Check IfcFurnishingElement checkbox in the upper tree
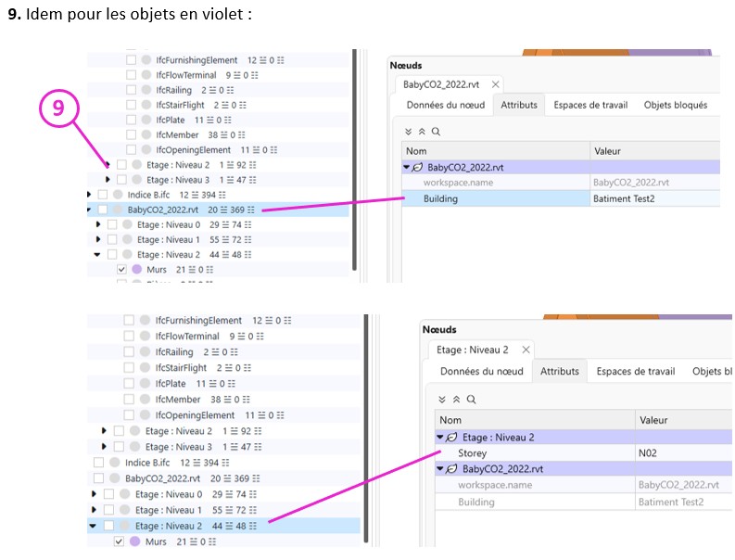The width and height of the screenshot is (735, 560). [x=131, y=59]
